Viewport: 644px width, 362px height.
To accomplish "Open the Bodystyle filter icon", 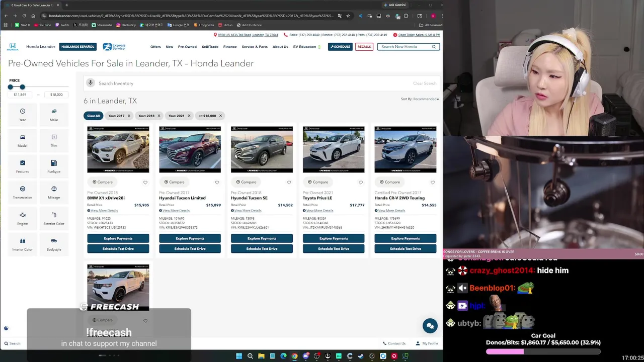I will (x=54, y=241).
